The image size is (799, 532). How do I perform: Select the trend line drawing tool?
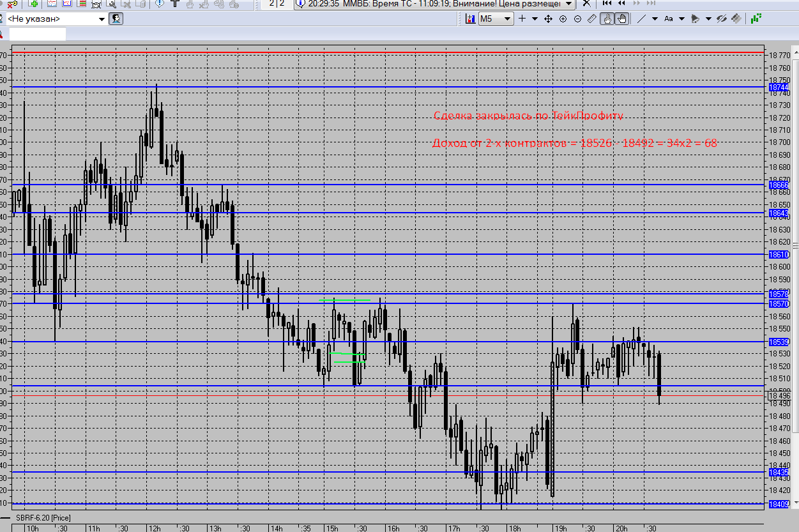coord(641,19)
